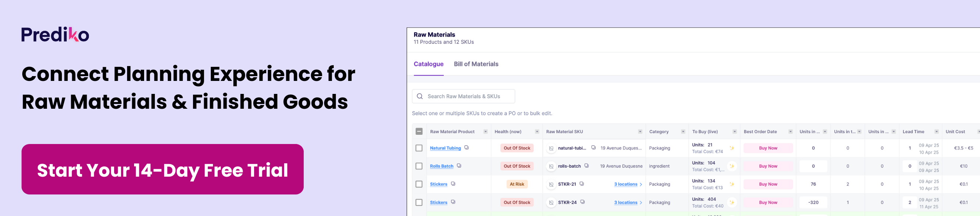Viewport: 980px width, 216px height.
Task: Start the 14-Day Free Trial
Action: coord(163,169)
